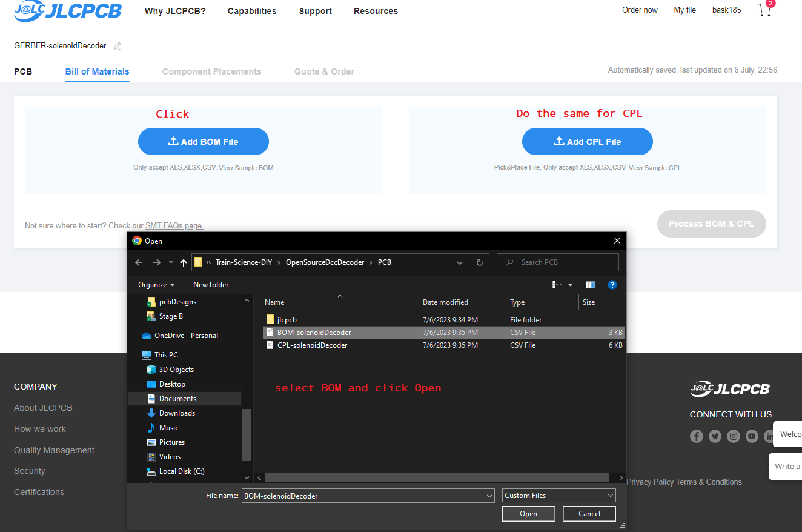Select the CPL-solenoidDecoder file

(x=312, y=345)
